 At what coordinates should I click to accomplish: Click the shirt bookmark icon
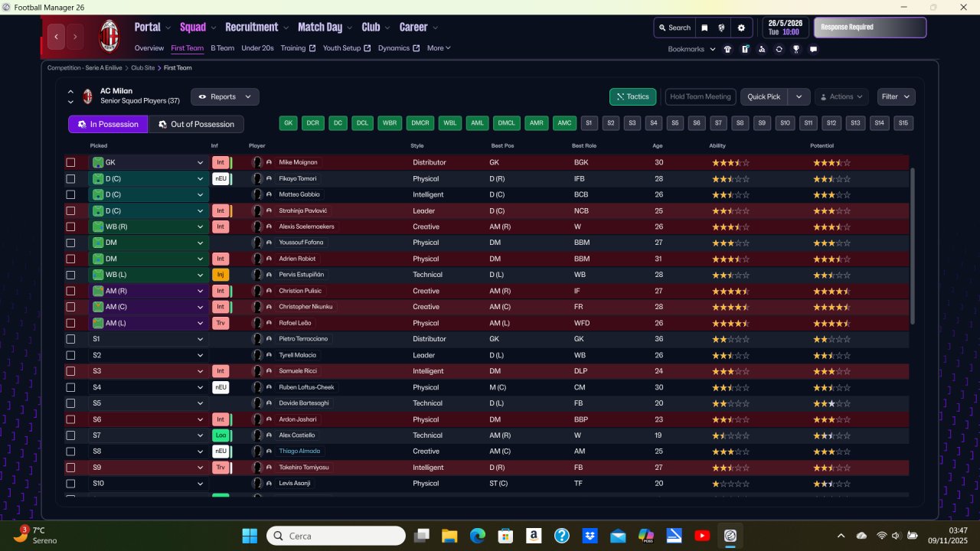pos(727,49)
